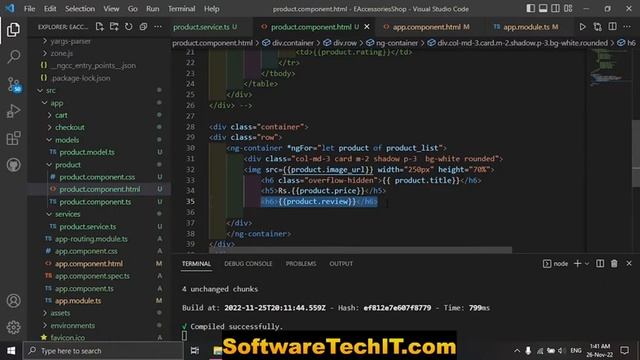Open the Extensions view
The image size is (640, 360).
click(x=13, y=138)
